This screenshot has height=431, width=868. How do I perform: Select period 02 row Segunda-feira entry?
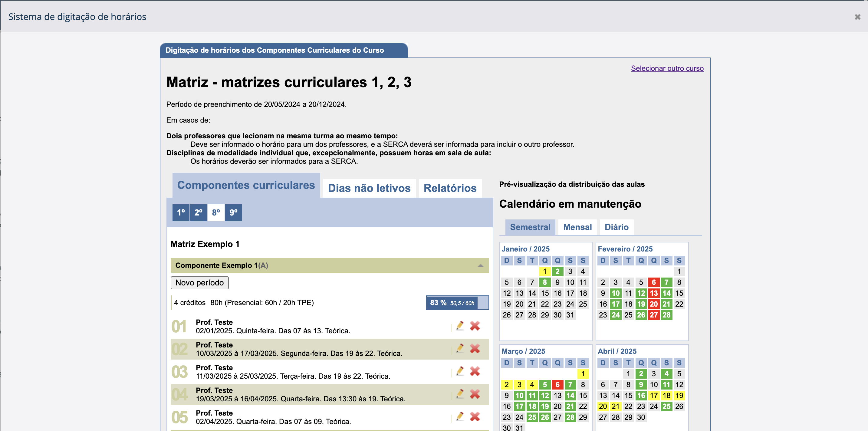330,349
